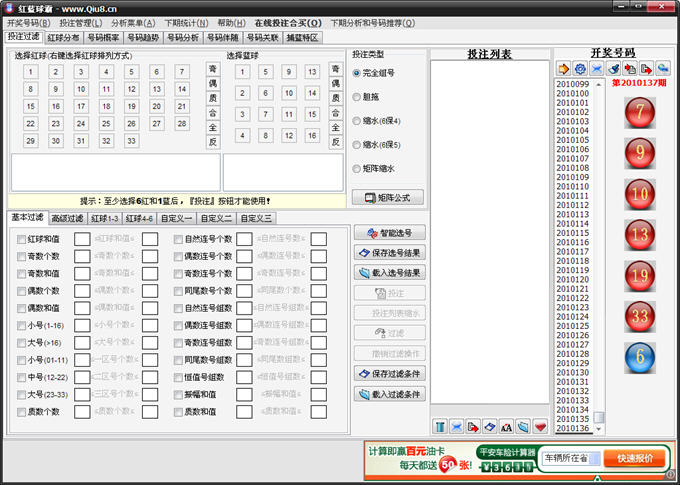Open the 投注管理(L) menu

pos(80,22)
